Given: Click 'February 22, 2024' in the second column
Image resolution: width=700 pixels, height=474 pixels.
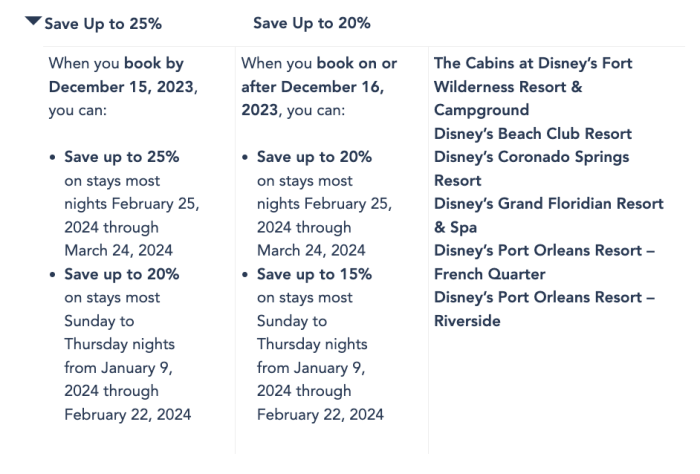Looking at the screenshot, I should click(320, 415).
